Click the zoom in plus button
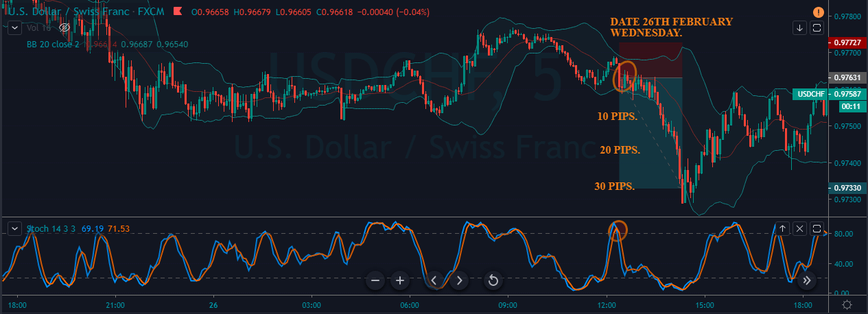The height and width of the screenshot is (314, 868). click(x=401, y=280)
